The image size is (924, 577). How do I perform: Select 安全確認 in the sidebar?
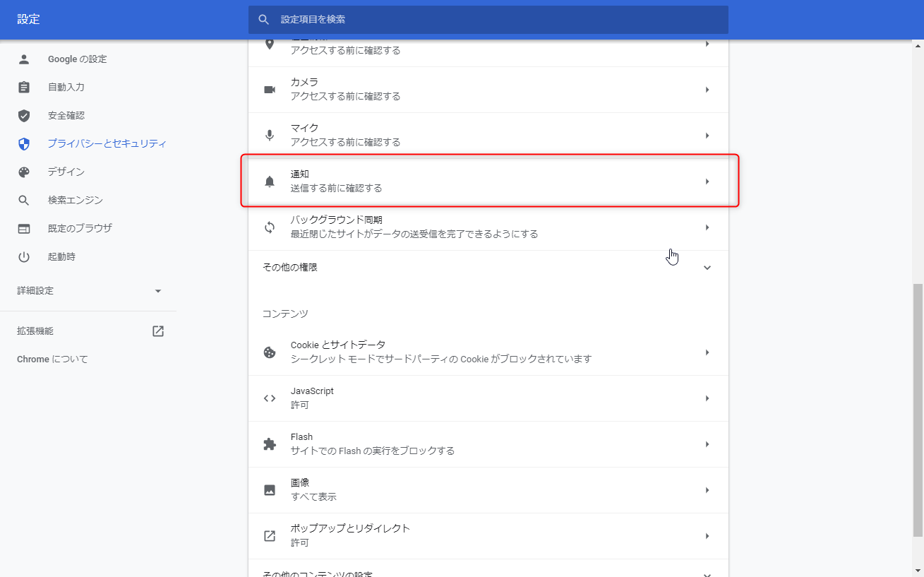pos(66,116)
